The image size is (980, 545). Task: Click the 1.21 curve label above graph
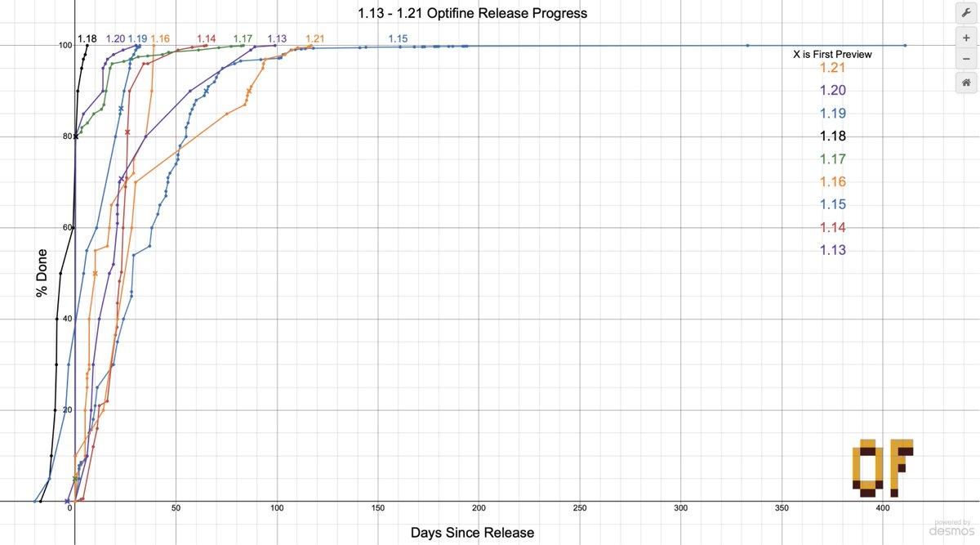[315, 38]
